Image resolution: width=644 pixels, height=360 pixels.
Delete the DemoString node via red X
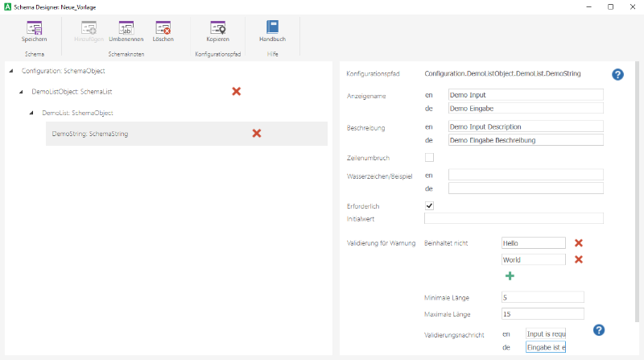257,133
